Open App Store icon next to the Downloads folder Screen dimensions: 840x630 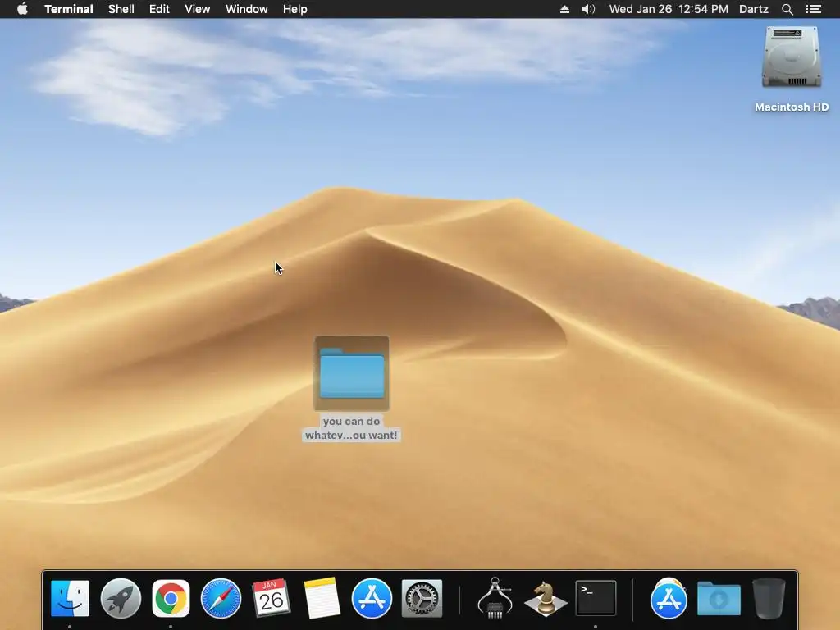669,598
